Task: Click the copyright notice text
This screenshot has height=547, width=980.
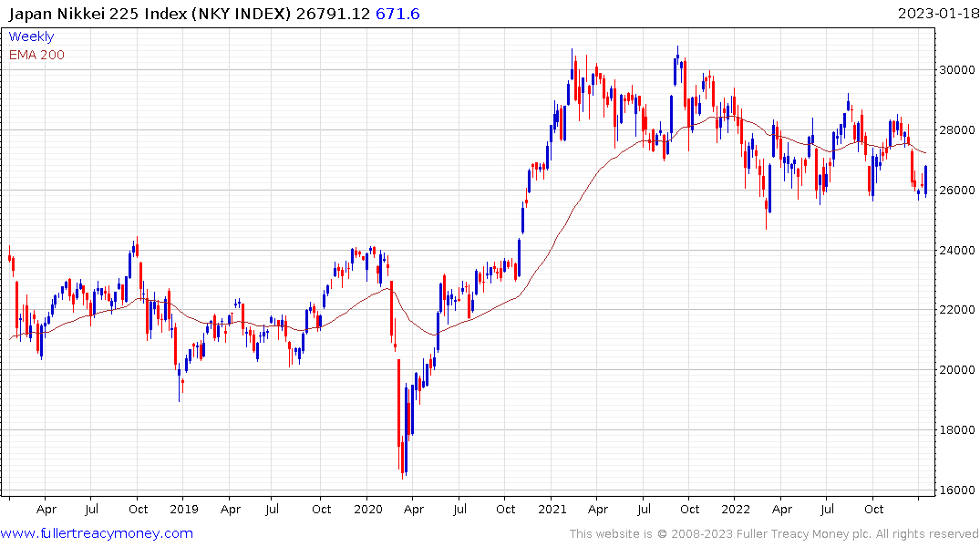Action: pyautogui.click(x=774, y=534)
